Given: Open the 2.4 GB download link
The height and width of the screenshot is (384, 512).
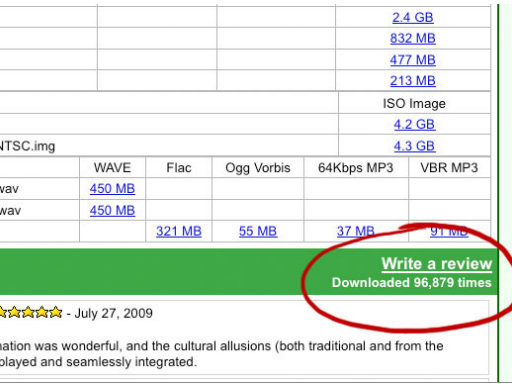Looking at the screenshot, I should tap(413, 18).
